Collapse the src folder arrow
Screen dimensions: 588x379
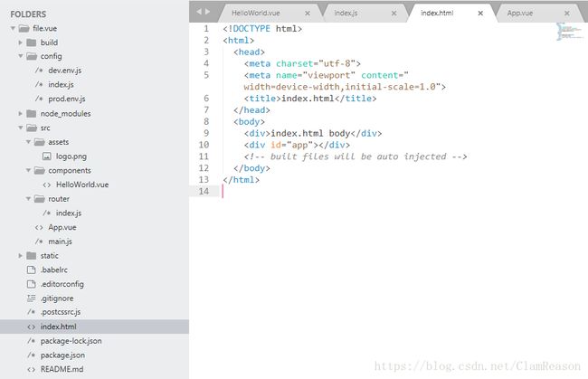21,128
